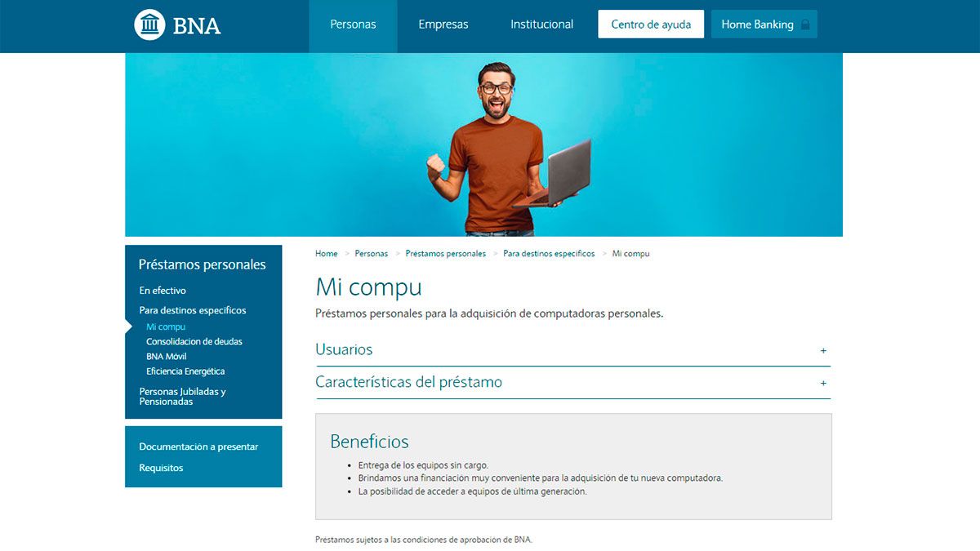
Task: Open Para destinos específicos breadcrumb link
Action: coord(549,254)
